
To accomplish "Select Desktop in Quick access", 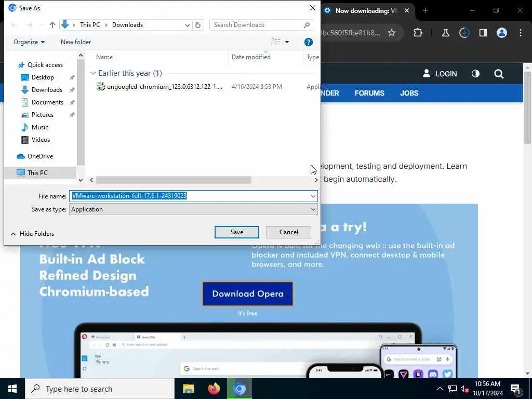I will pyautogui.click(x=43, y=77).
